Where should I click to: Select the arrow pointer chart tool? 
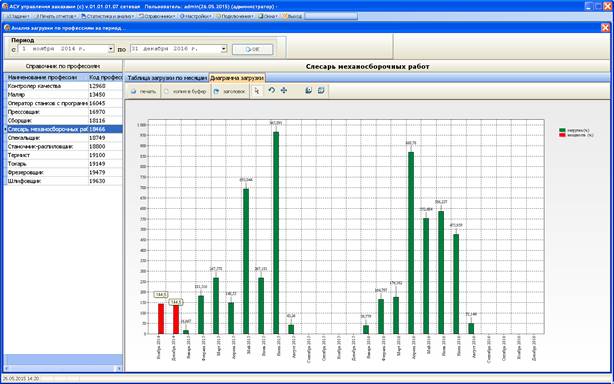[x=257, y=91]
